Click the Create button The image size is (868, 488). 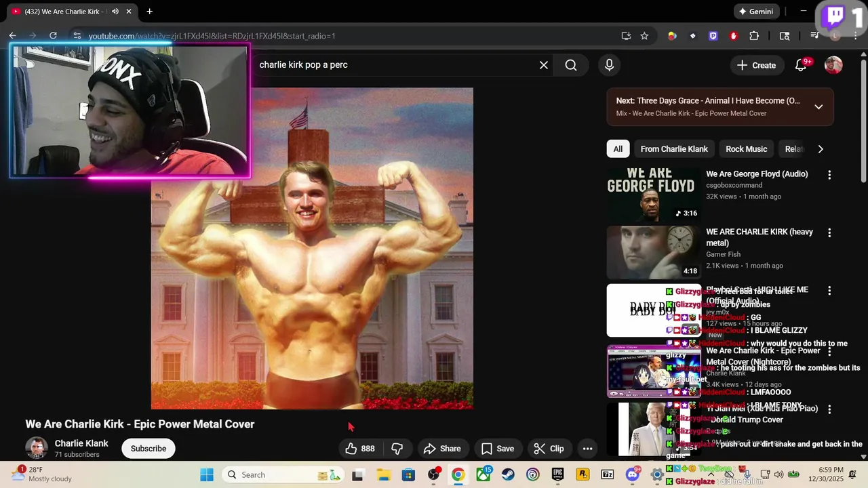click(x=756, y=65)
